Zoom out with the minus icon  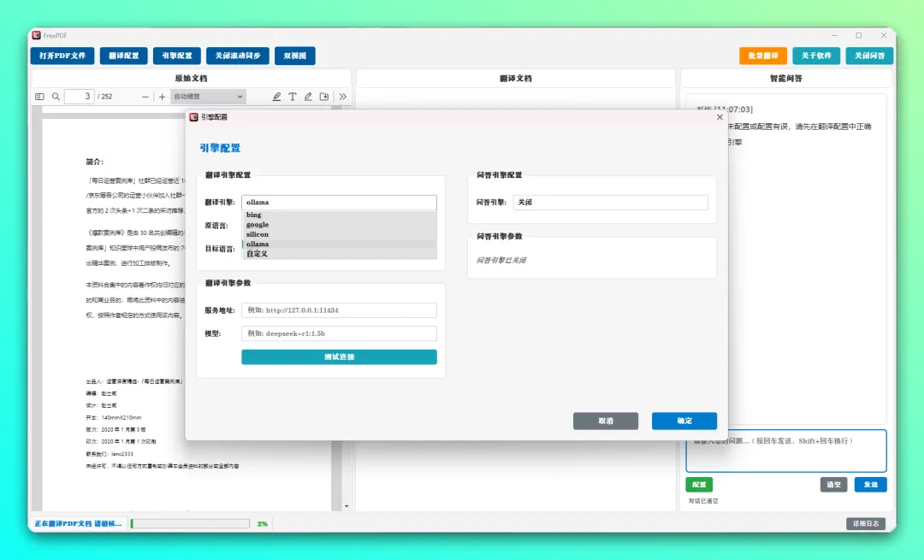coord(145,97)
